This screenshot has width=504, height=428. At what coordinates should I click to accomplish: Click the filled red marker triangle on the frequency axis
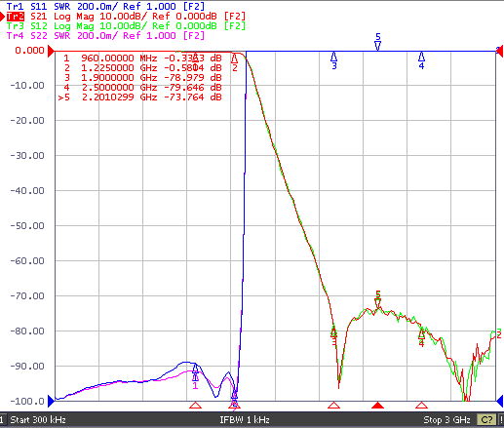click(377, 405)
